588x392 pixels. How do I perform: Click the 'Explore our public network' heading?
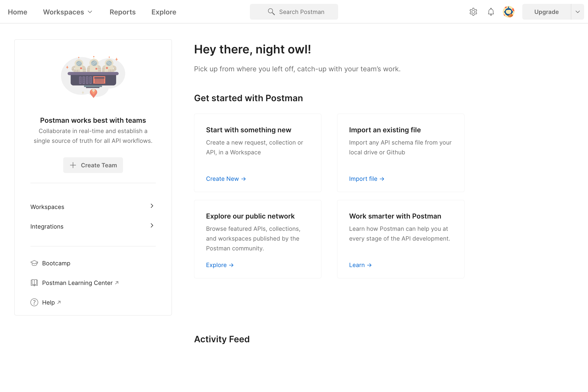250,216
